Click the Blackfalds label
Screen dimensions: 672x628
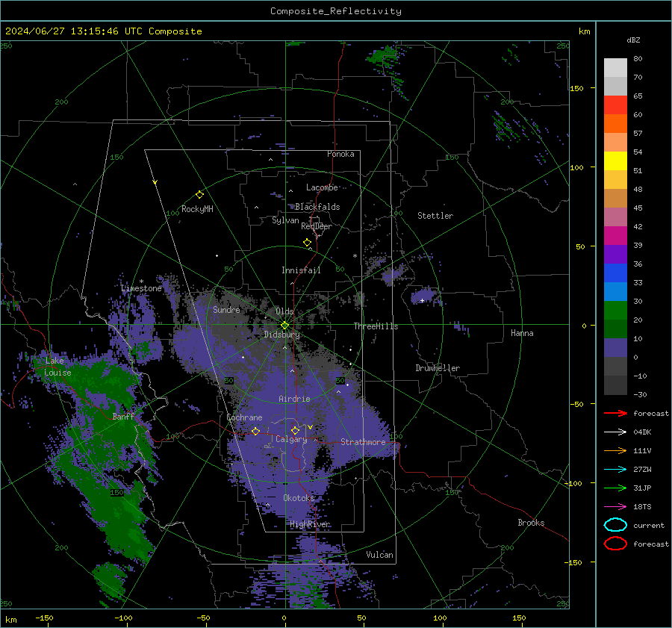coord(317,207)
